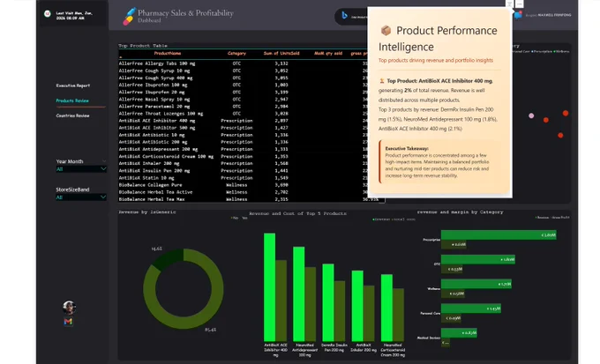The height and width of the screenshot is (364, 600).
Task: Click the DermRx Insulin Pen revenue bar
Action: (x=328, y=302)
